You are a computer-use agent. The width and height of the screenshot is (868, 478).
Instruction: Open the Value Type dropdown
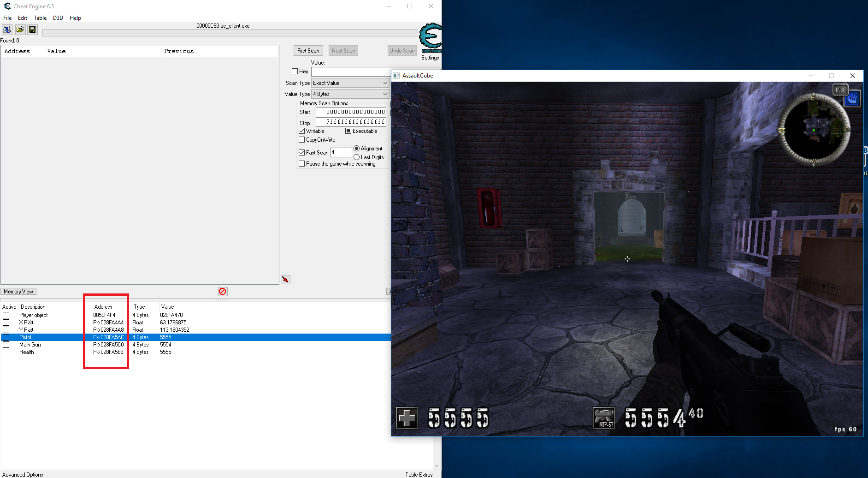(x=350, y=94)
